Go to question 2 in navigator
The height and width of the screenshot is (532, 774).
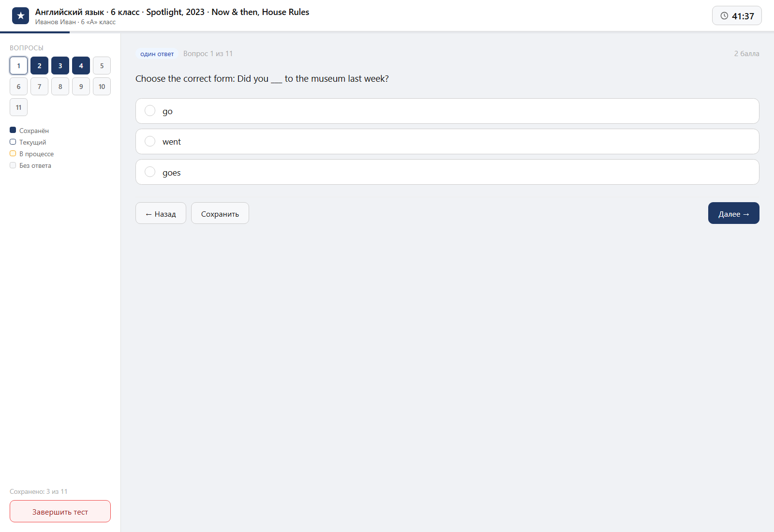pos(39,66)
